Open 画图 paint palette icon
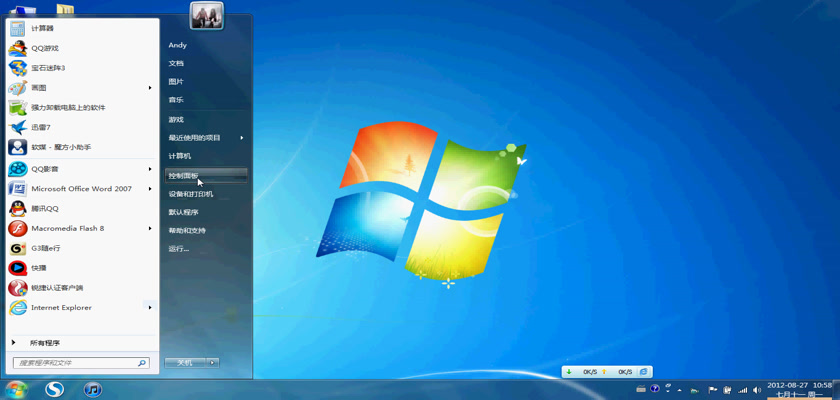 [18, 88]
